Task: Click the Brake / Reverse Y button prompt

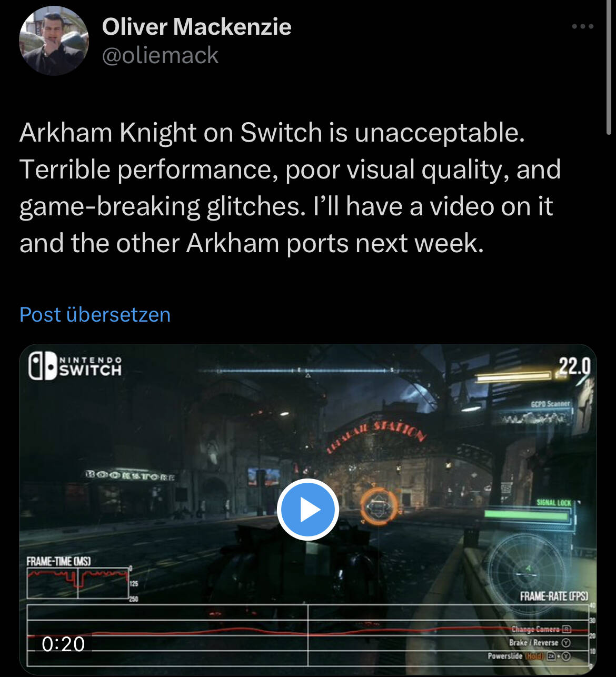Action: click(540, 643)
